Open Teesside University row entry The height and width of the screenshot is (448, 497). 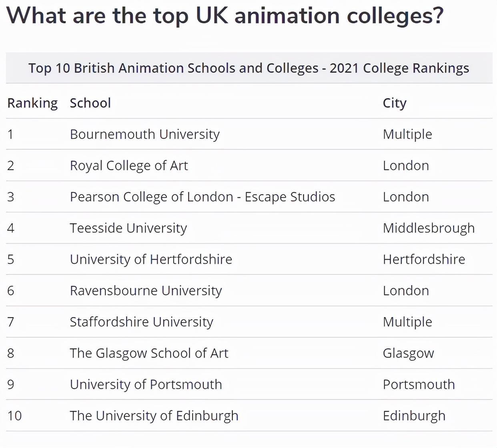(x=128, y=228)
